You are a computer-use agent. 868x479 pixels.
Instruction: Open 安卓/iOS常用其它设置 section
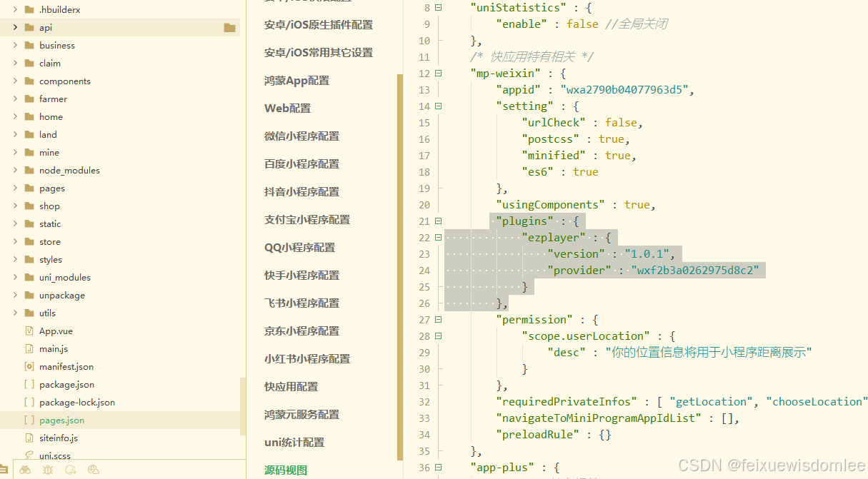[x=319, y=53]
